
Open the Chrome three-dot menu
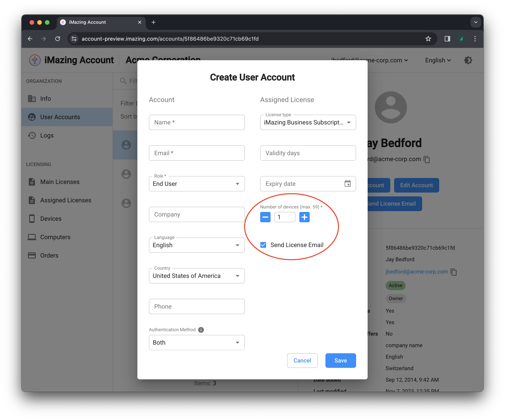(x=475, y=39)
